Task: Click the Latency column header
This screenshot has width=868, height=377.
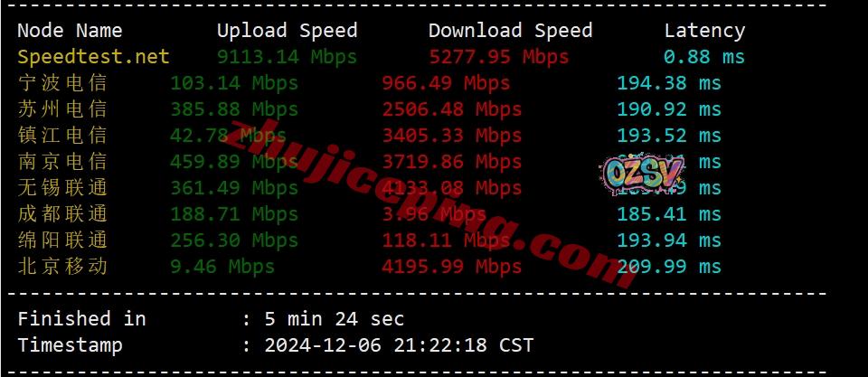Action: 704,31
